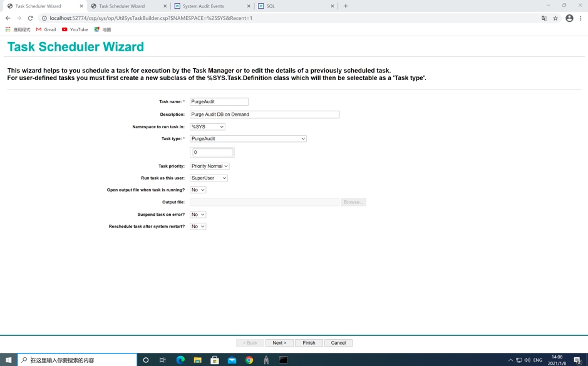Image resolution: width=588 pixels, height=366 pixels.
Task: Click the field containing 0
Action: [213, 152]
